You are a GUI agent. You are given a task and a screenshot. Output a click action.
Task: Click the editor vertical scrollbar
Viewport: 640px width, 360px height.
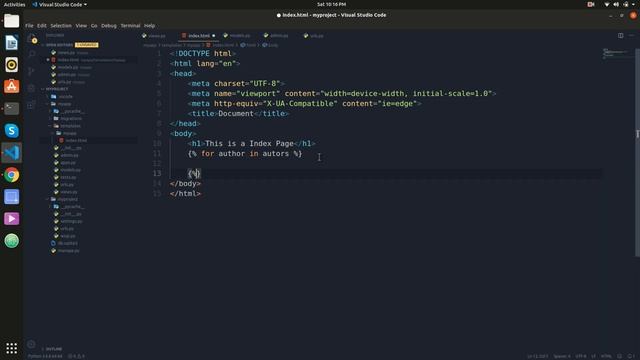coord(637,152)
